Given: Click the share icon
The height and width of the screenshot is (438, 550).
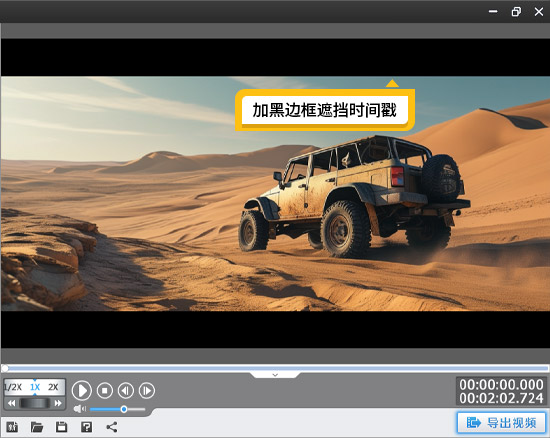Looking at the screenshot, I should 112,427.
